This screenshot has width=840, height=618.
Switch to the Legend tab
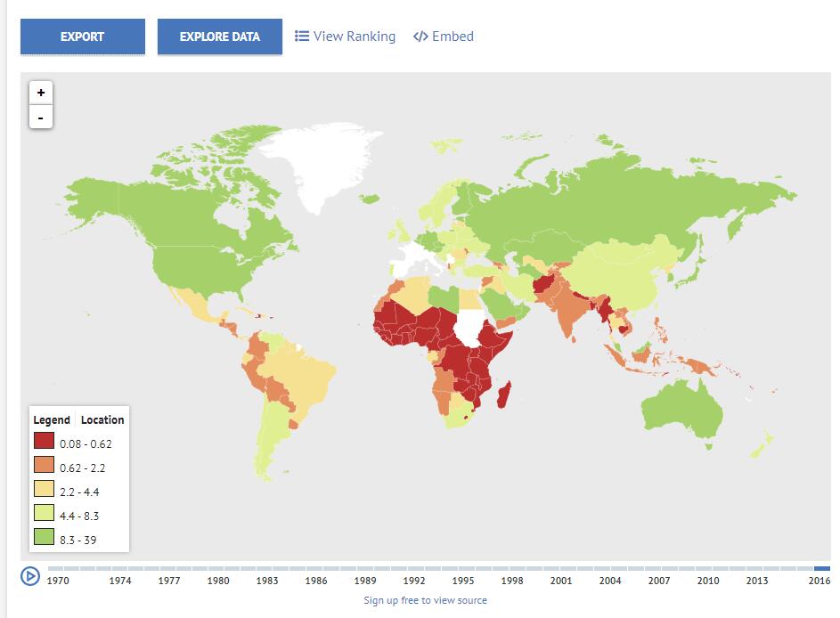point(52,419)
